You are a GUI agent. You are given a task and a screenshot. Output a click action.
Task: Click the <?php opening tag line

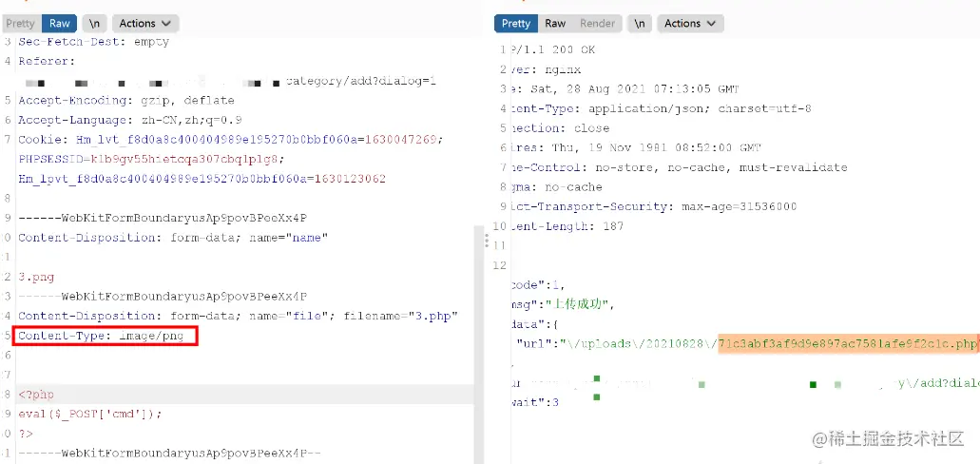point(36,395)
